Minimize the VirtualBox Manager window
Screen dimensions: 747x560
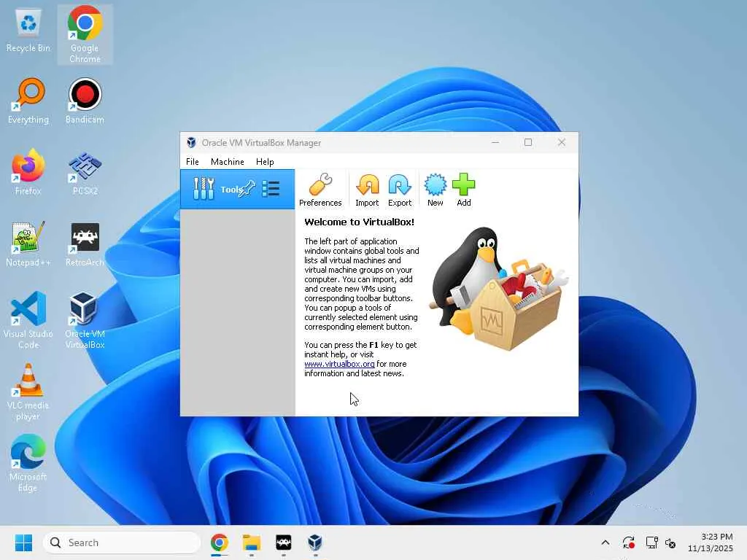(x=495, y=142)
